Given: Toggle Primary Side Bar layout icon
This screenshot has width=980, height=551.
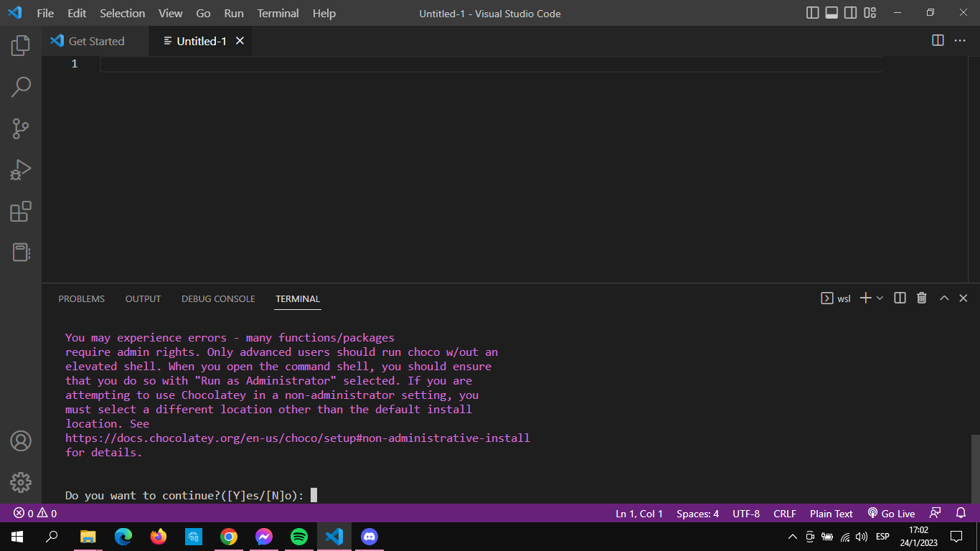Looking at the screenshot, I should pyautogui.click(x=813, y=13).
